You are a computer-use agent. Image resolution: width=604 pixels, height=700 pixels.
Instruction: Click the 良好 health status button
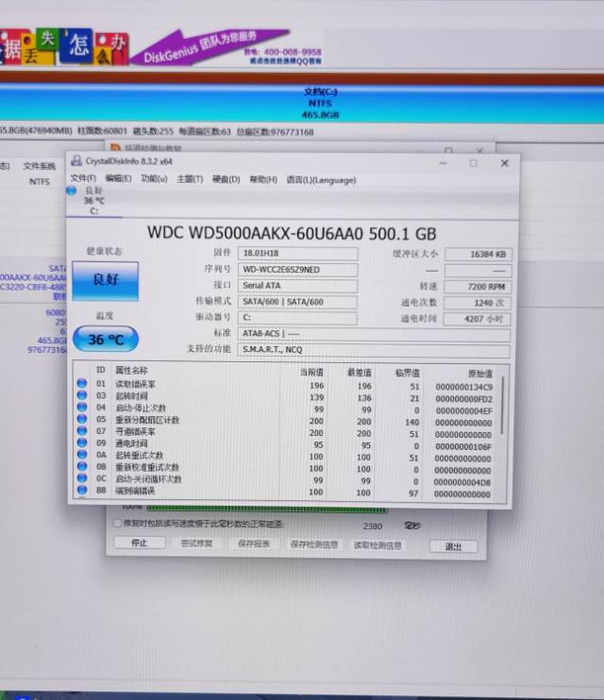tap(105, 281)
